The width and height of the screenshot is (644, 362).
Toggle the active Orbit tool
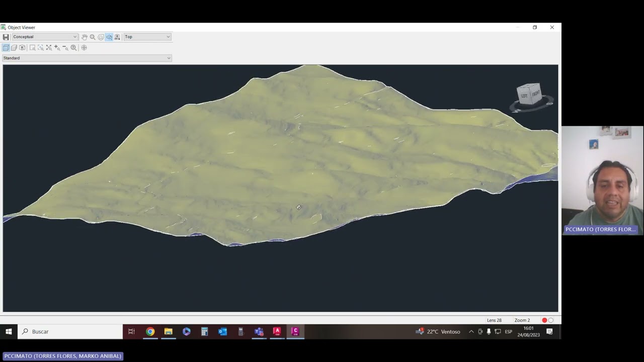(109, 37)
